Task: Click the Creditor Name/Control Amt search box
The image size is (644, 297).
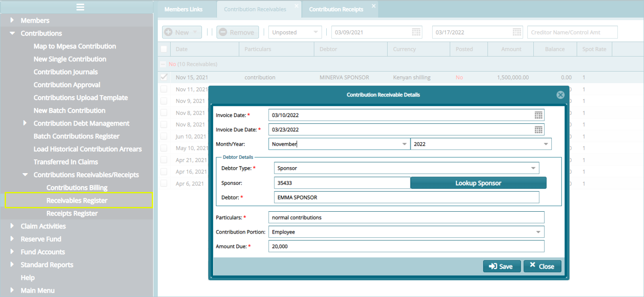Action: [572, 32]
